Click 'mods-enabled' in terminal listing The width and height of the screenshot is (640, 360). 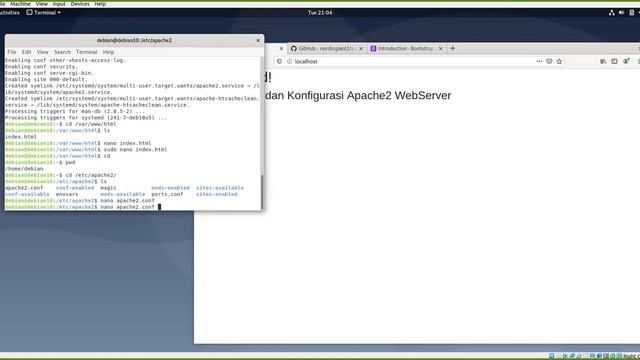pos(170,188)
